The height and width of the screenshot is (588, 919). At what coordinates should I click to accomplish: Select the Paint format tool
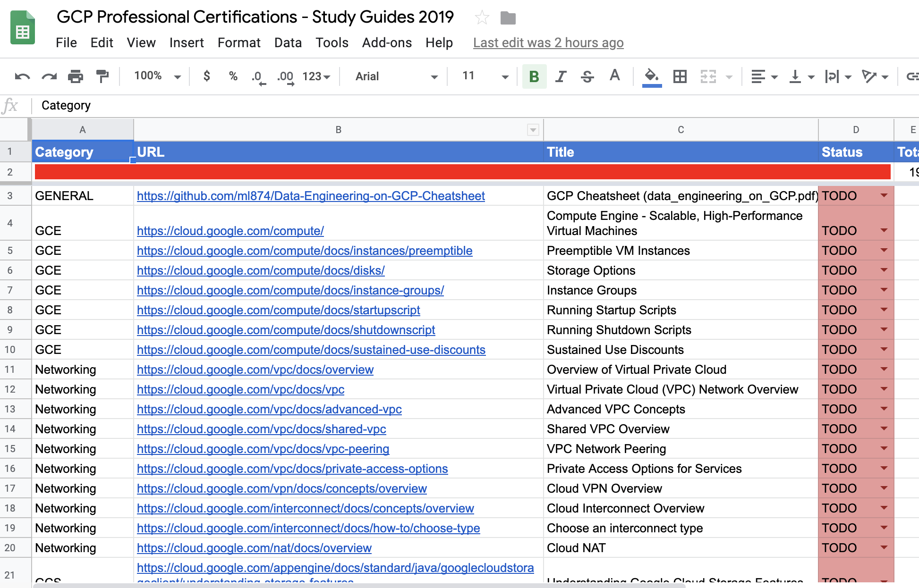[102, 76]
